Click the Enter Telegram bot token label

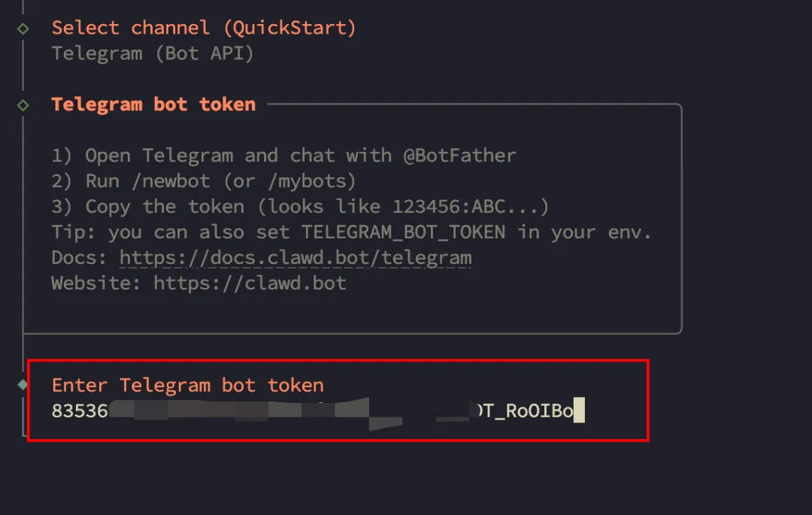click(x=186, y=385)
